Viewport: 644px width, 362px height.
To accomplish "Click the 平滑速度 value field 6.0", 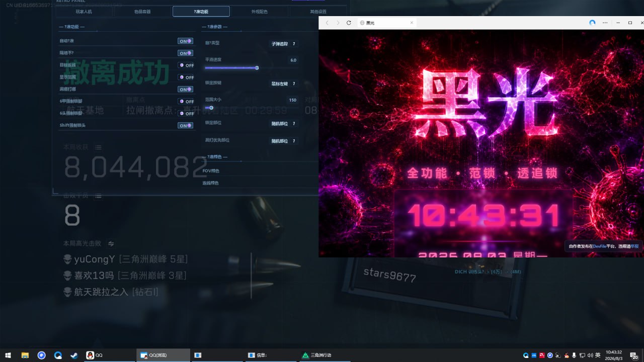I will pyautogui.click(x=293, y=60).
